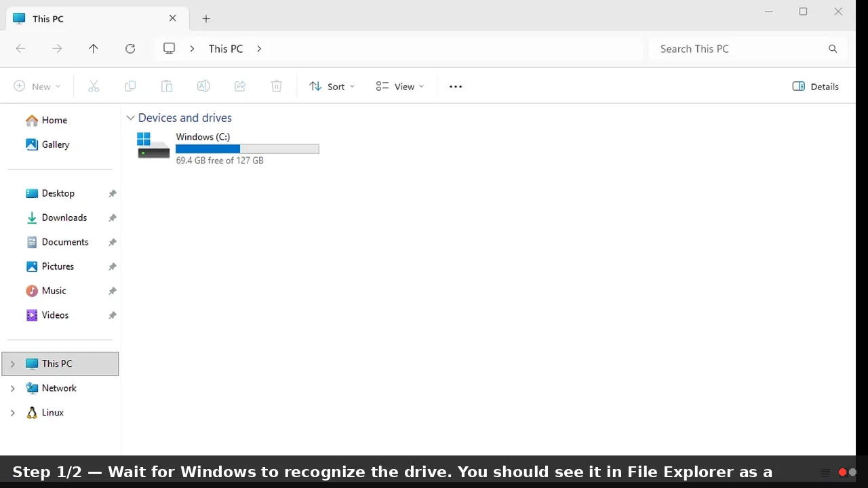Click the pin icon beside Documents
The height and width of the screenshot is (488, 868).
click(x=113, y=243)
